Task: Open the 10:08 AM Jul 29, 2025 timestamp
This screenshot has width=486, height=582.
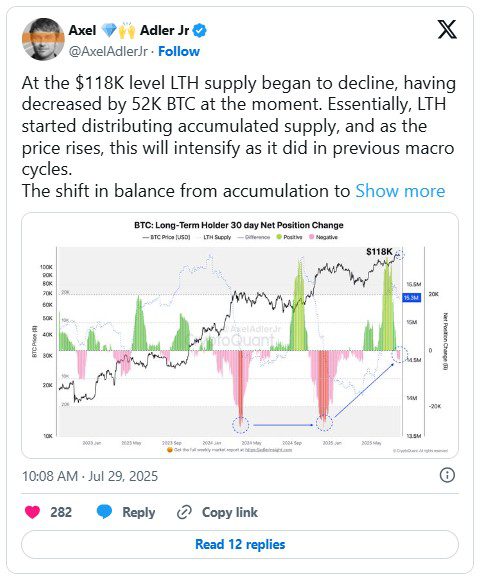Action: [90, 476]
